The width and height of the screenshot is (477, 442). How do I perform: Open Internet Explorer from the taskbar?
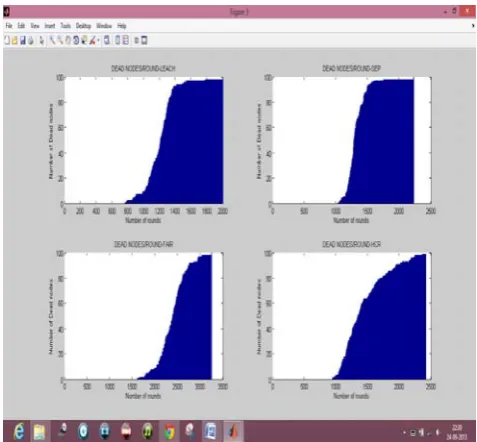19,432
